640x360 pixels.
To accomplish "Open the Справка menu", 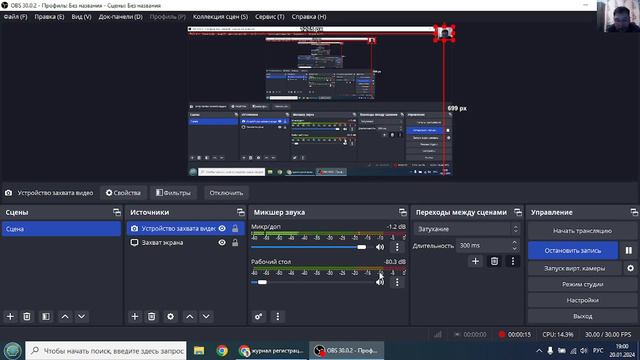I will pos(309,17).
